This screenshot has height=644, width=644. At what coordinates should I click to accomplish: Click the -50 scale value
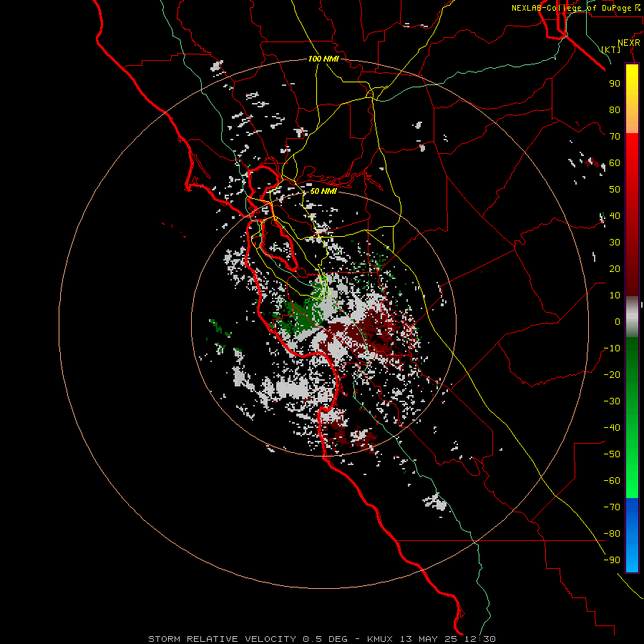(612, 454)
